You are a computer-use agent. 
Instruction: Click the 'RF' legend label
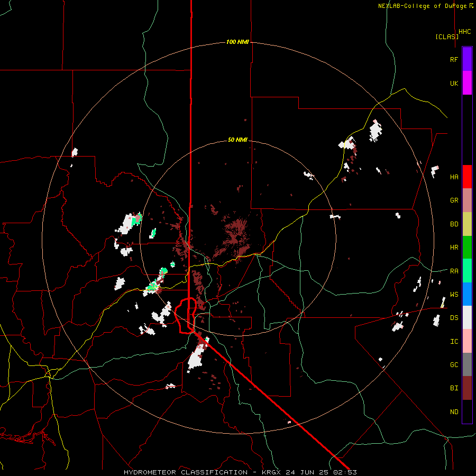(454, 59)
